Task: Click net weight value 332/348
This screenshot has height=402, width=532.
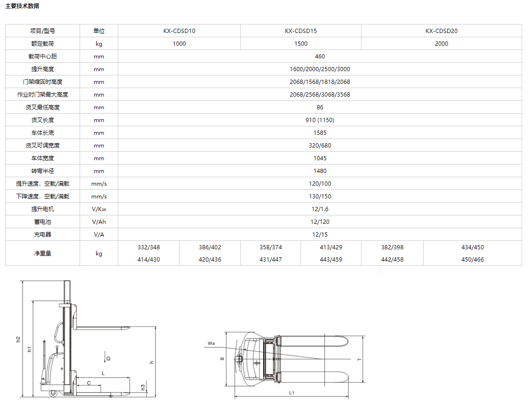Action: (x=148, y=247)
